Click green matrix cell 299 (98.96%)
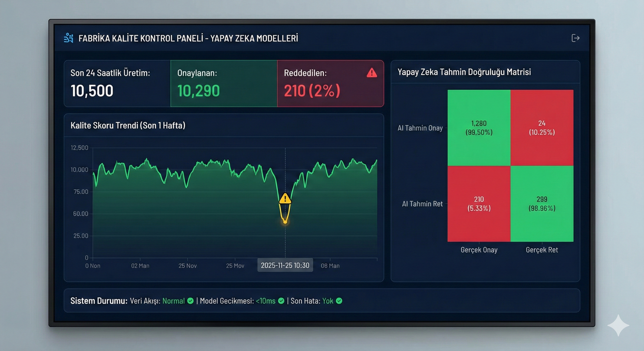The height and width of the screenshot is (351, 644). point(542,204)
